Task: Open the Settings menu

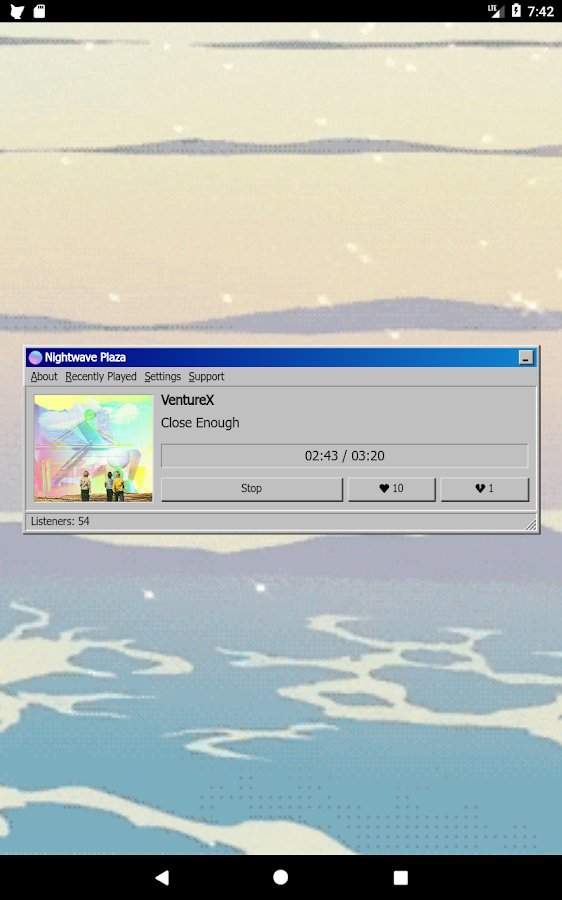Action: tap(162, 377)
